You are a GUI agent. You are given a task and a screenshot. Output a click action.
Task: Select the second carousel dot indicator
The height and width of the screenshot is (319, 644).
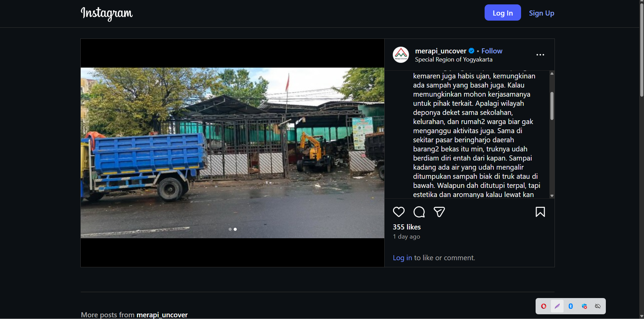pyautogui.click(x=235, y=229)
